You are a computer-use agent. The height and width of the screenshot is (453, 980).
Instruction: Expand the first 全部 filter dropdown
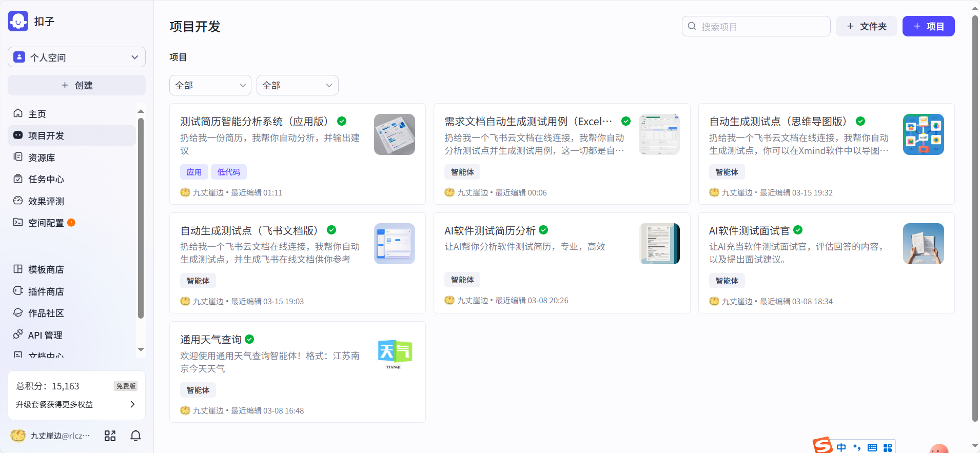[210, 85]
